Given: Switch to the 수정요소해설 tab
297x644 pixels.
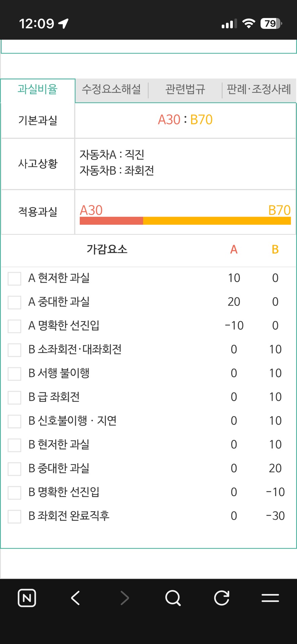Looking at the screenshot, I should pyautogui.click(x=111, y=90).
